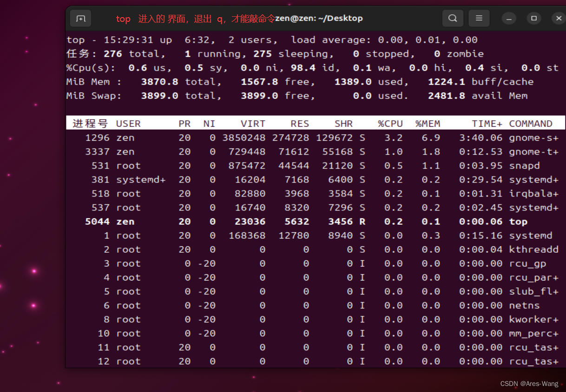Click the 3:40.06 time value
This screenshot has height=392, width=566.
coord(481,138)
